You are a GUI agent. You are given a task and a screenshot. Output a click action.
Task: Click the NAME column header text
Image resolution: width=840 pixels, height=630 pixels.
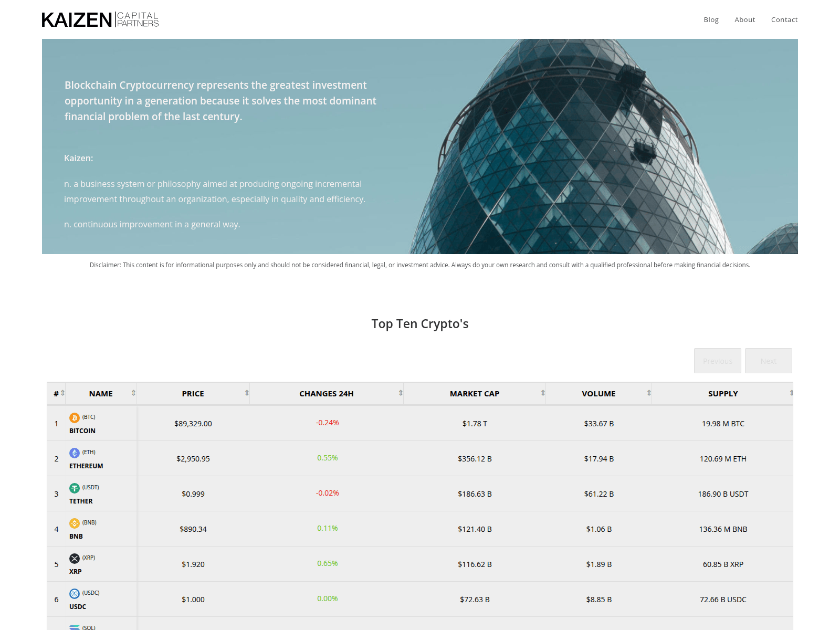tap(101, 394)
